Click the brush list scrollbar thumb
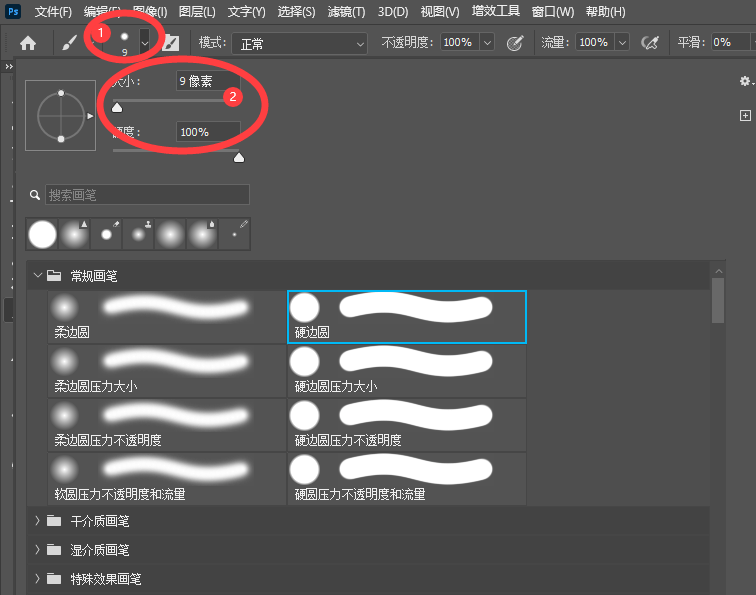This screenshot has height=595, width=756. pos(718,300)
